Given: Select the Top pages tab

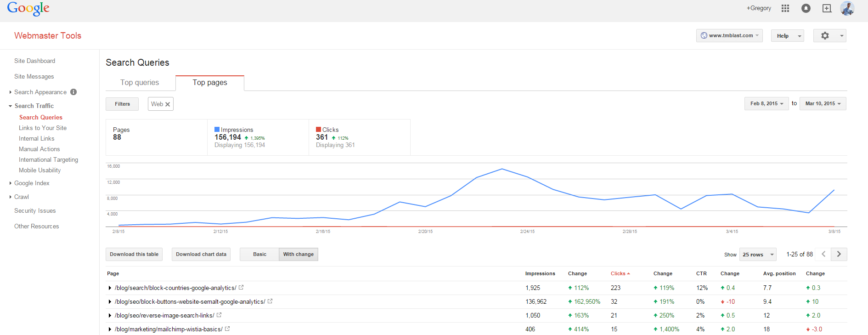Looking at the screenshot, I should click(210, 82).
